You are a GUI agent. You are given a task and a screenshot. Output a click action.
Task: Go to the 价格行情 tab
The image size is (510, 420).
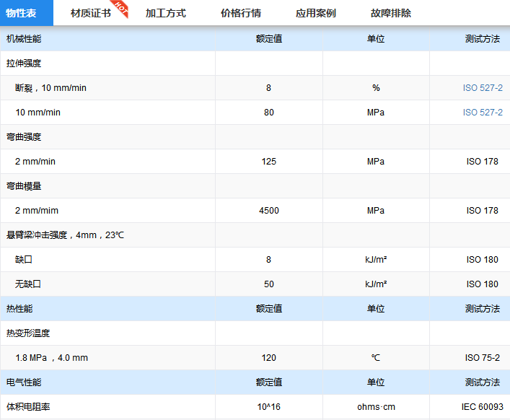click(x=240, y=13)
